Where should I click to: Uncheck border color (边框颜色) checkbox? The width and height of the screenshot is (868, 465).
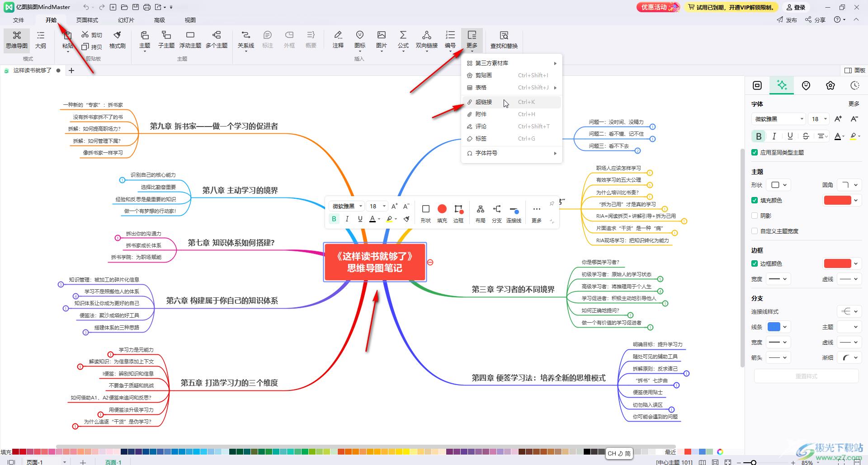tap(755, 263)
